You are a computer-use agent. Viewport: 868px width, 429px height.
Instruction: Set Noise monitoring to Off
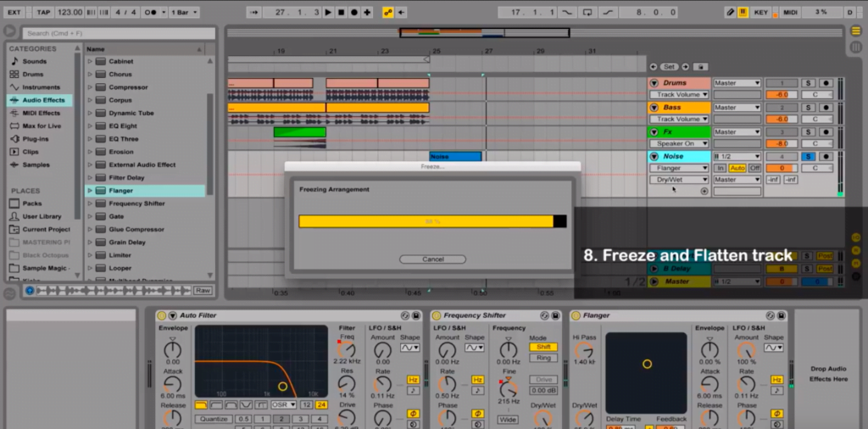pyautogui.click(x=754, y=168)
